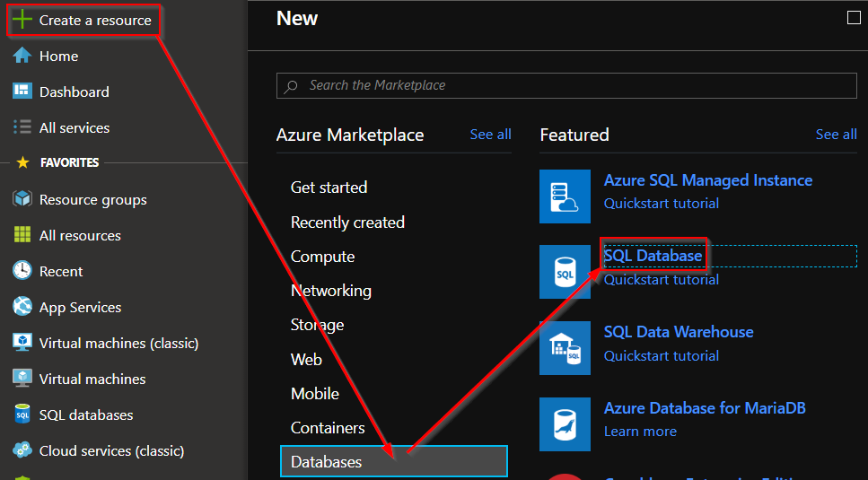The image size is (868, 480).
Task: Click the Create a resource label
Action: tap(95, 21)
